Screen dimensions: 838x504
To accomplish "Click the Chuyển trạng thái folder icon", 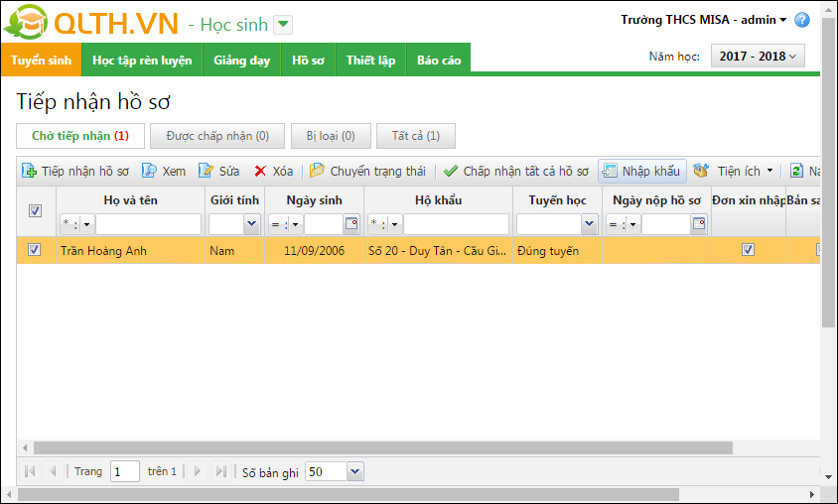I will [x=317, y=171].
